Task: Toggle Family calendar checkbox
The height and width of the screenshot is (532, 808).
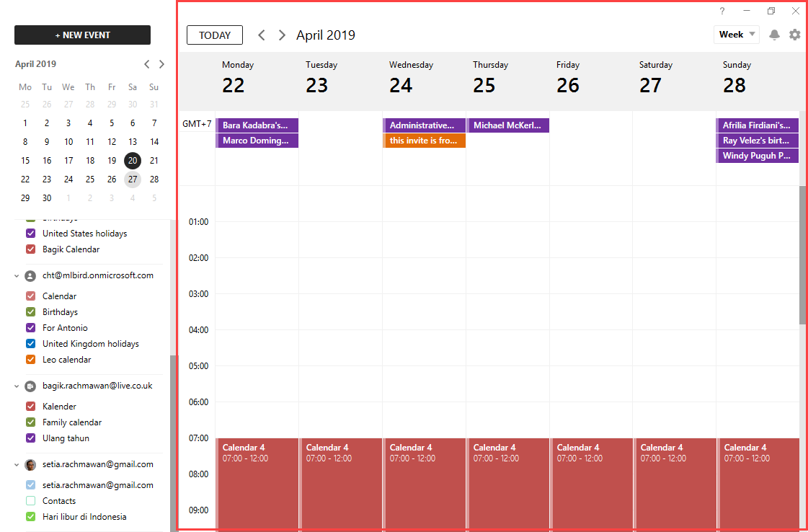Action: coord(30,422)
